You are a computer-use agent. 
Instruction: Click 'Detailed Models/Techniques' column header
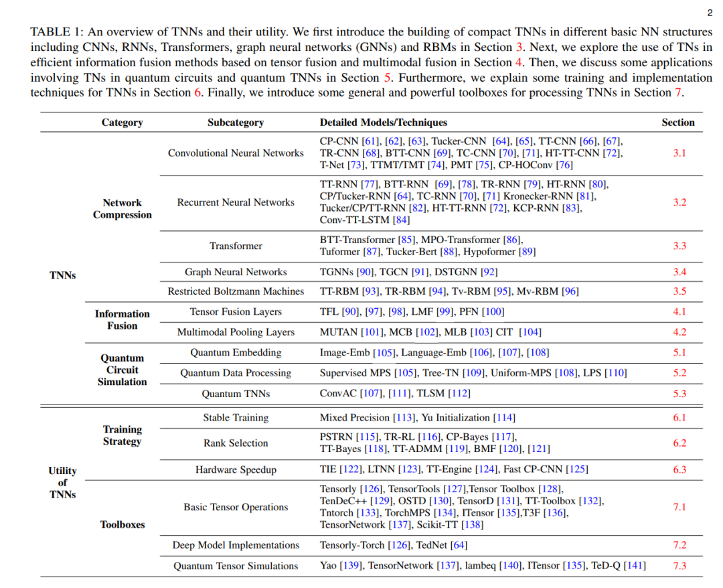click(384, 123)
